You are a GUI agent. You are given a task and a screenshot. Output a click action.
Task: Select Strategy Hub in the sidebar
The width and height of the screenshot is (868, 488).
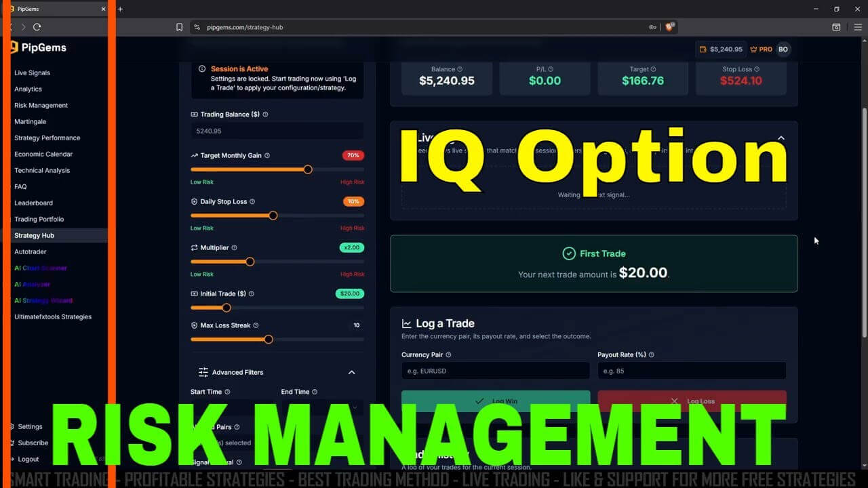pos(34,235)
